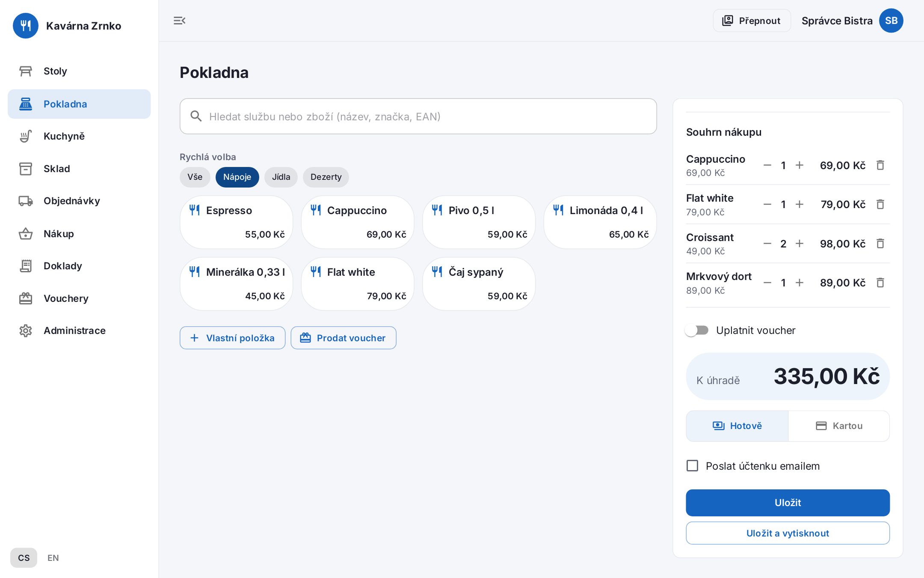Decrease Croissant quantity
This screenshot has height=578, width=924.
767,244
